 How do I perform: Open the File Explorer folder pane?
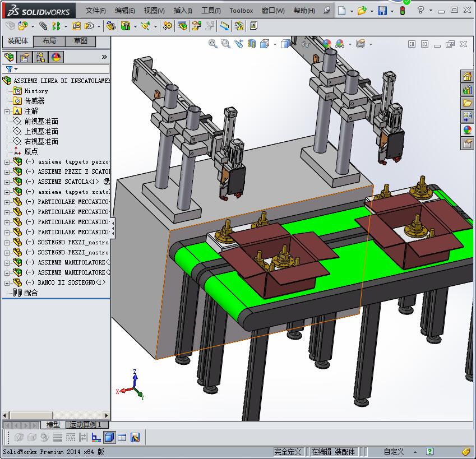(467, 103)
